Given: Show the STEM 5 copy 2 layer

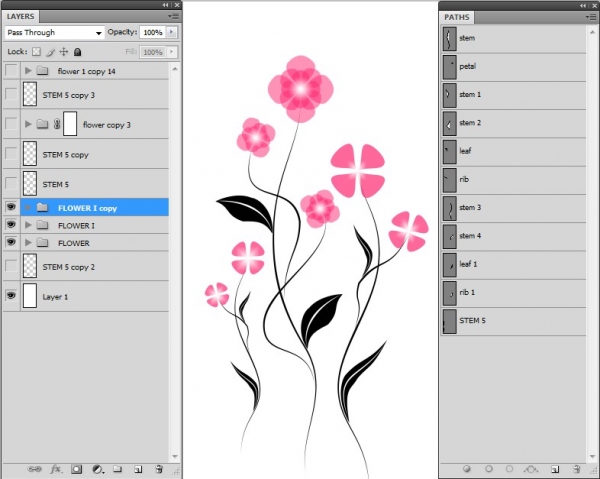Looking at the screenshot, I should pyautogui.click(x=11, y=265).
